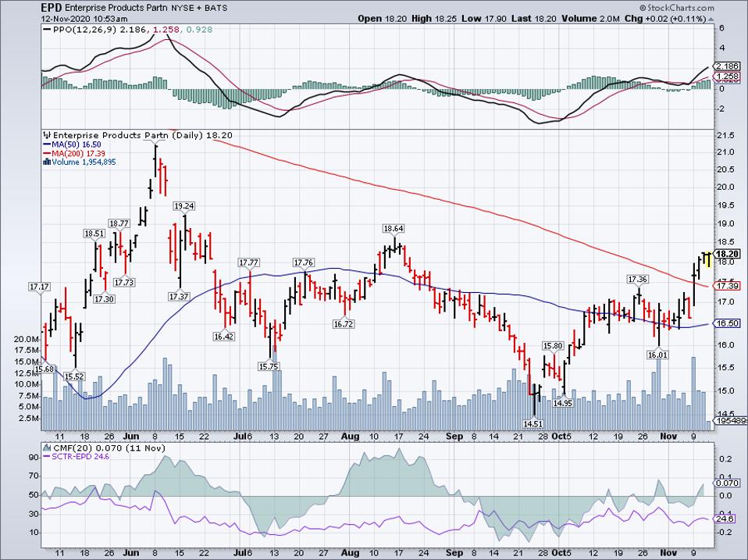Click the 1954895 volume tag on right axis
This screenshot has width=748, height=560.
(732, 421)
